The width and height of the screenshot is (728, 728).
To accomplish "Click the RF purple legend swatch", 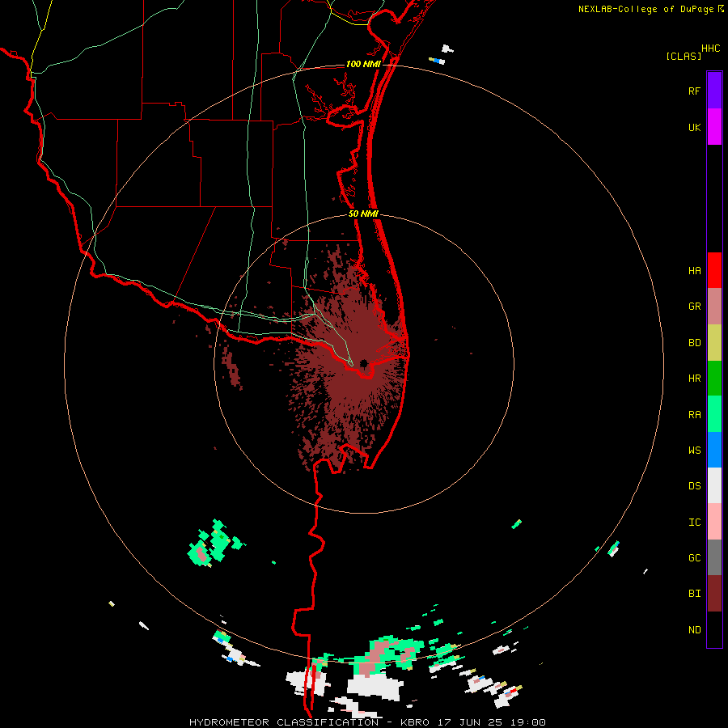I will click(714, 90).
